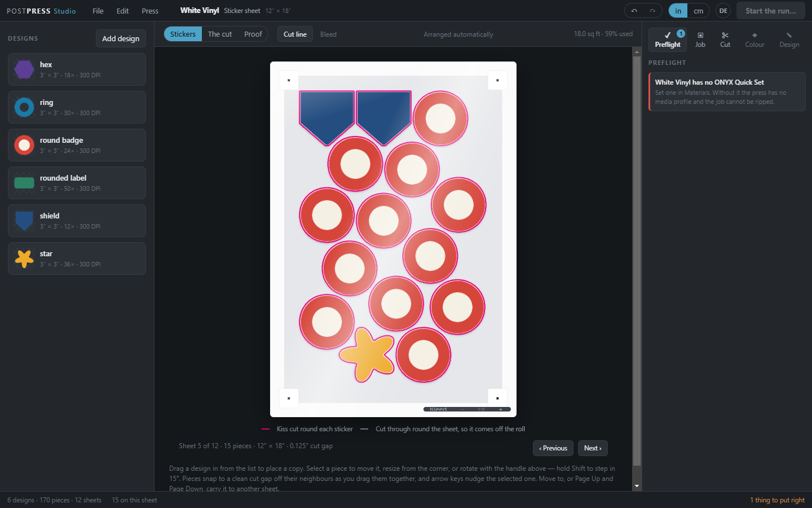Viewport: 812px width, 508px height.
Task: Open the Design panel
Action: (x=789, y=40)
